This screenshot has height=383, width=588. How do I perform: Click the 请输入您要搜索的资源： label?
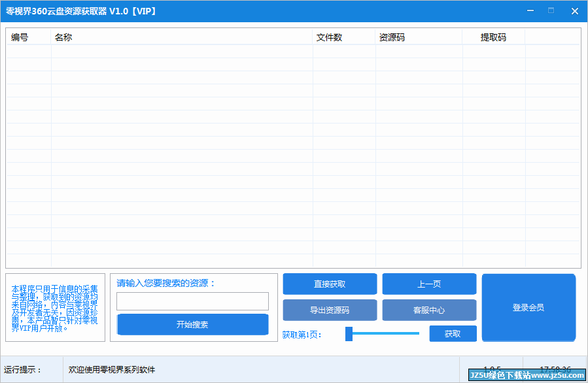click(x=165, y=283)
